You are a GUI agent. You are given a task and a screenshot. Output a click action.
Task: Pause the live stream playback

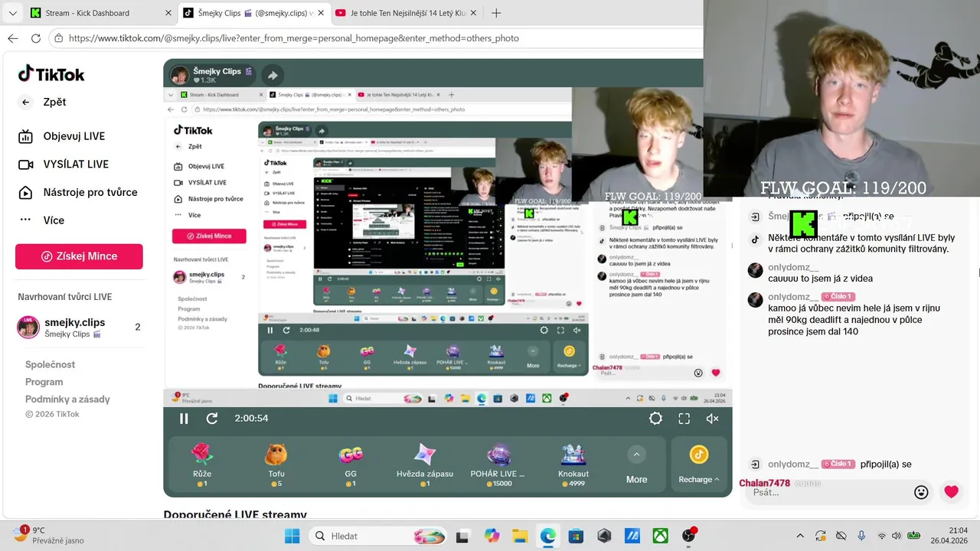click(184, 419)
